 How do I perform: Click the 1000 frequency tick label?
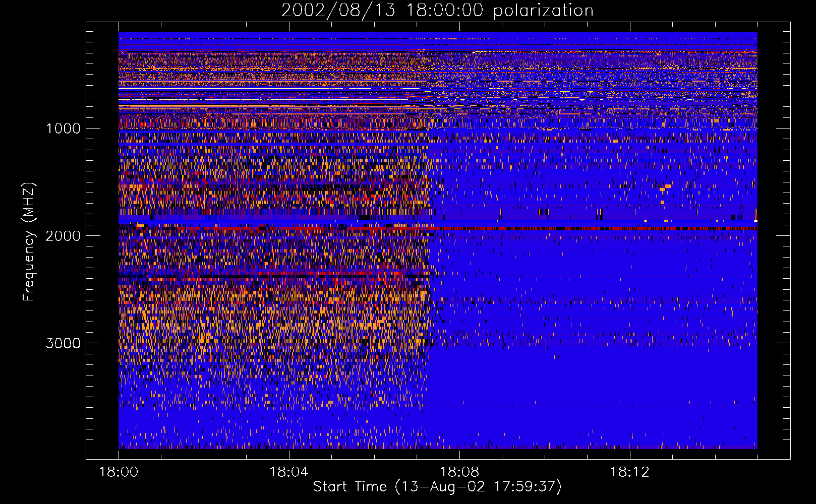(x=64, y=129)
